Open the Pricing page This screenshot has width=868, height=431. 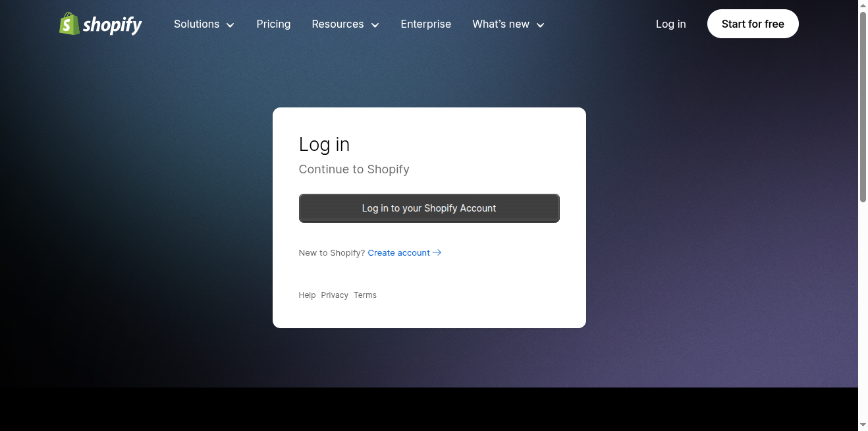point(273,24)
